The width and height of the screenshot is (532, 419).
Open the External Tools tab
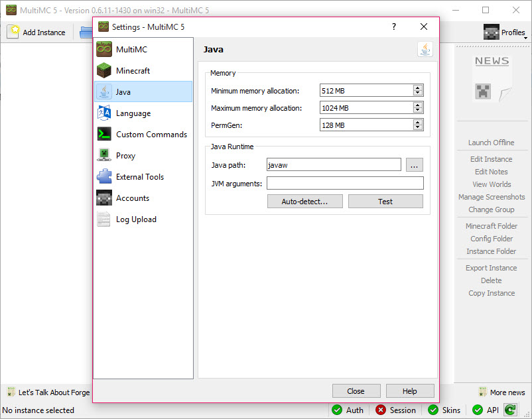coord(143,176)
